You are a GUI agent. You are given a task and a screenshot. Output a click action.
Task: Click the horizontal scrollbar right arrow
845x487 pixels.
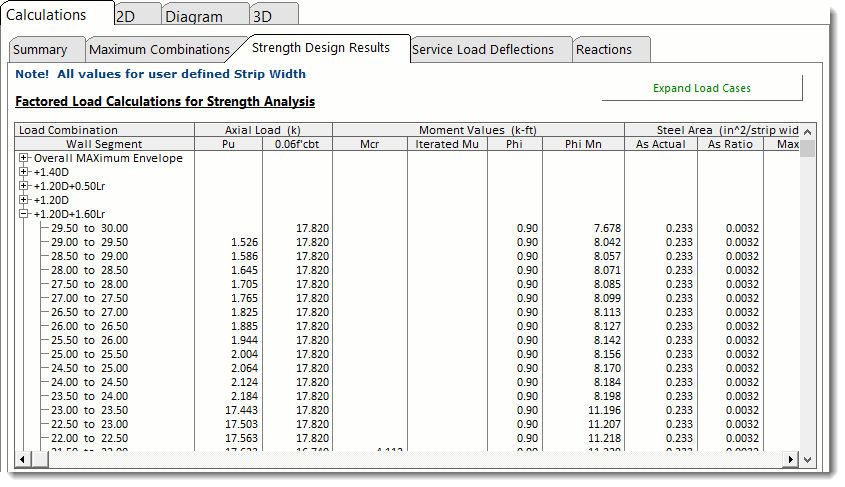(790, 458)
